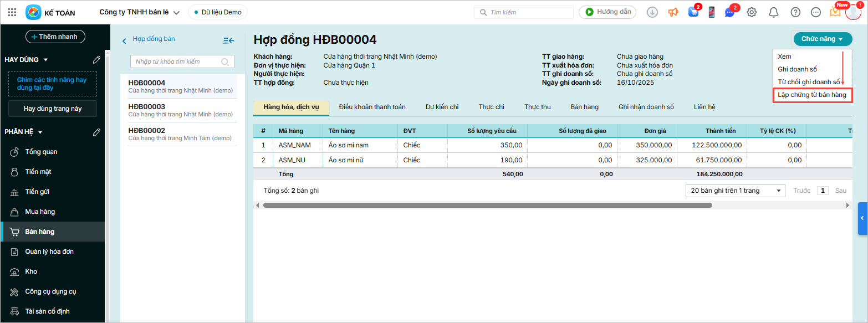Switch to the Điều khoản thanh toán tab
The width and height of the screenshot is (868, 323).
click(372, 107)
